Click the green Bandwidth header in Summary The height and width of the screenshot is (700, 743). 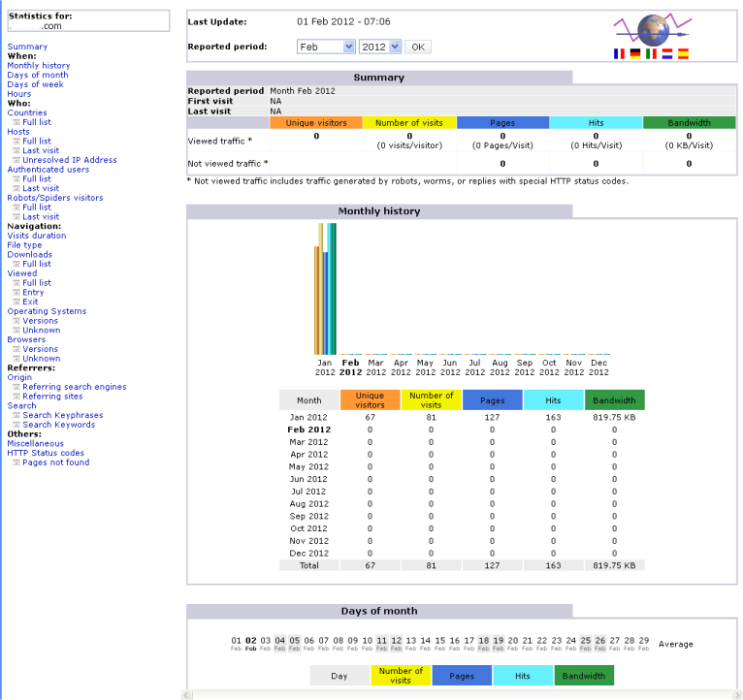689,123
